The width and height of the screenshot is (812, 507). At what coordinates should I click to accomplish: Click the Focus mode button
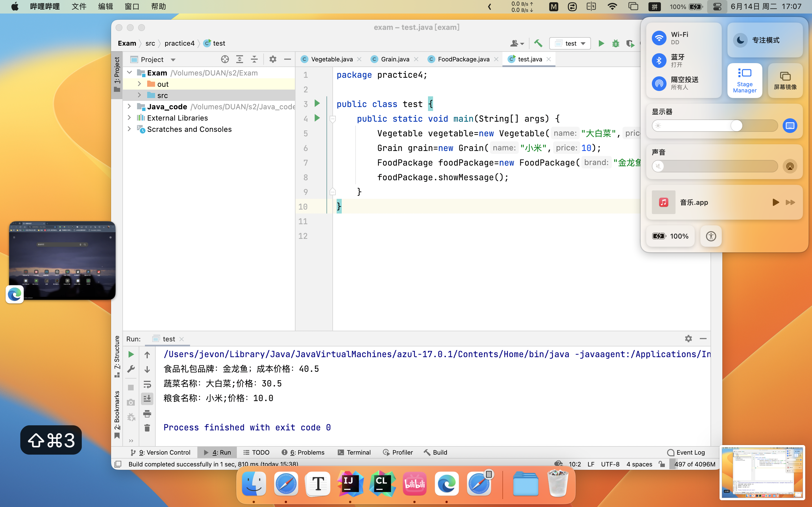[x=765, y=40]
